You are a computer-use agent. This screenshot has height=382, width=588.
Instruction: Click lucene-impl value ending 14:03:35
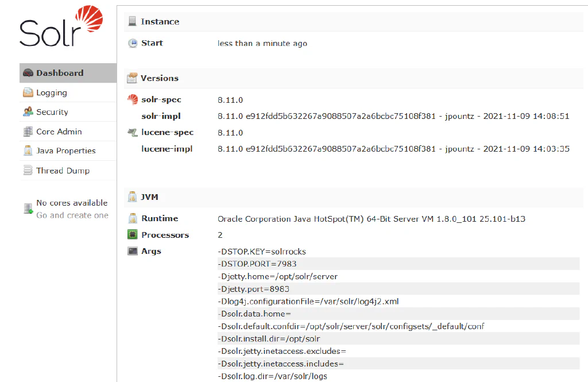click(x=393, y=149)
